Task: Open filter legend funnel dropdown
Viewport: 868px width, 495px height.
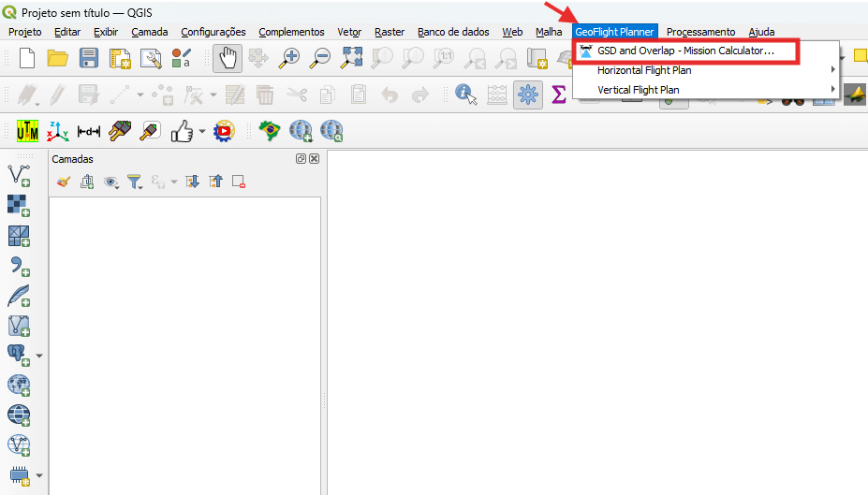Action: pos(135,182)
